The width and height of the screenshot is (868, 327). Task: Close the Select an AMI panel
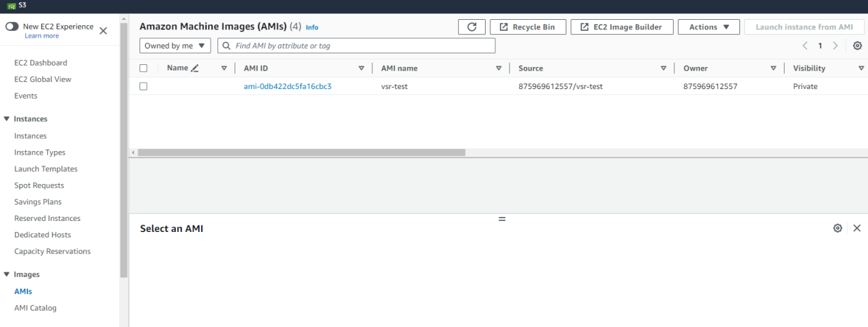pos(856,228)
